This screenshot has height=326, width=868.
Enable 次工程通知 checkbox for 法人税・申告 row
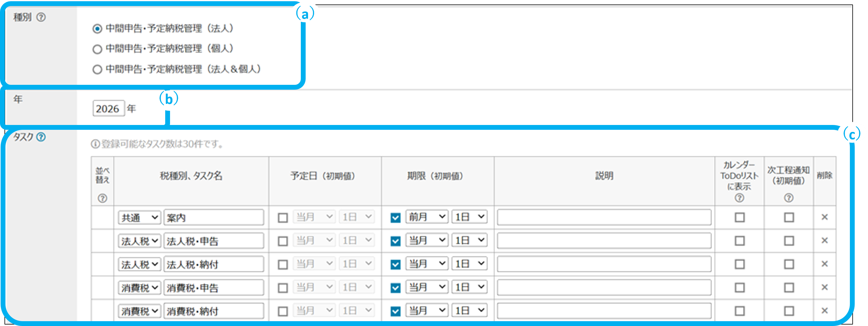(789, 241)
